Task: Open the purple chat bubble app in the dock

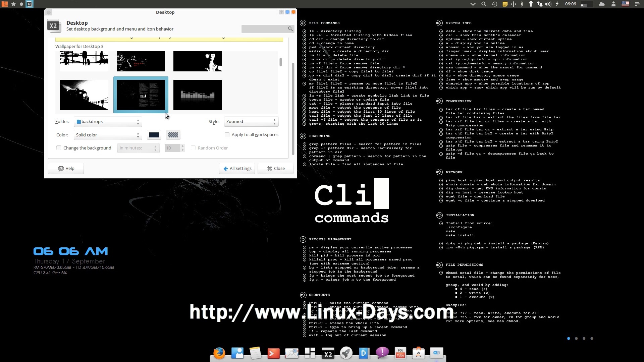Action: click(382, 352)
